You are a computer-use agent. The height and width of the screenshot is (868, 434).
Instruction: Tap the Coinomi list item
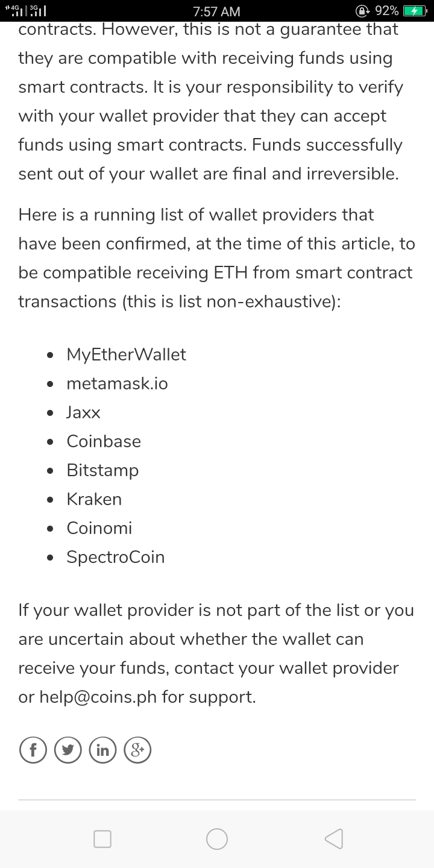(99, 528)
